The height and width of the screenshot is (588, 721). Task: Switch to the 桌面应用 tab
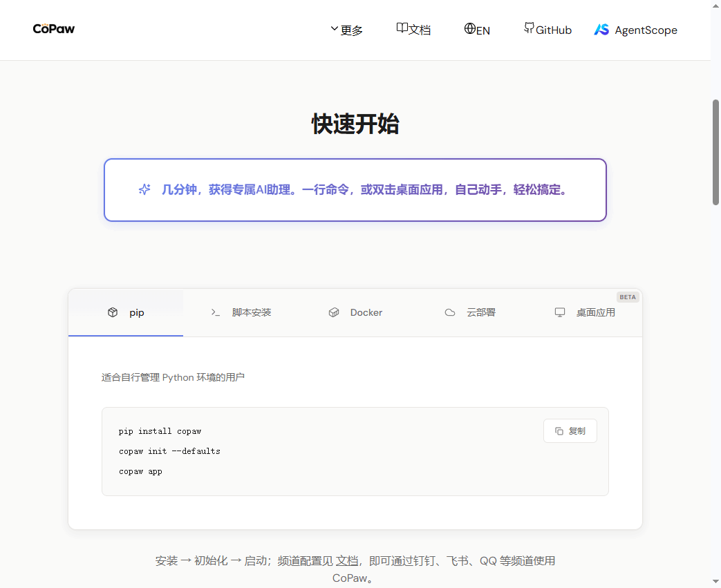click(595, 313)
